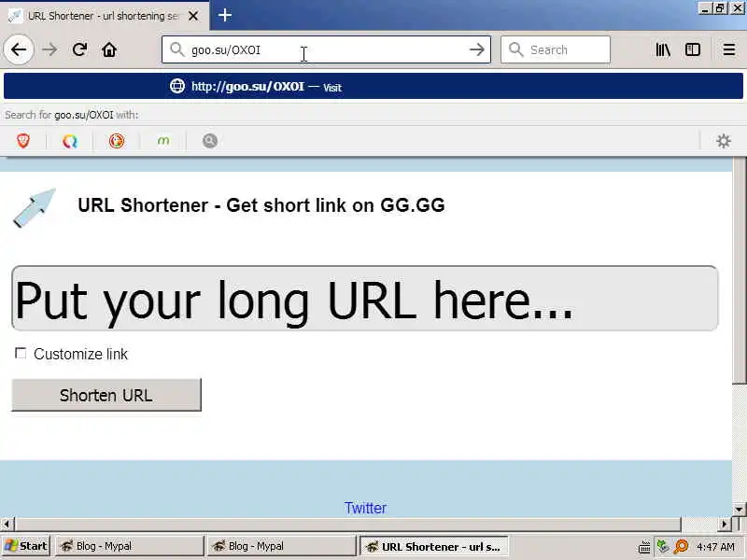Image resolution: width=747 pixels, height=560 pixels.
Task: Click the vertical scrollbar thumb
Action: click(740, 270)
